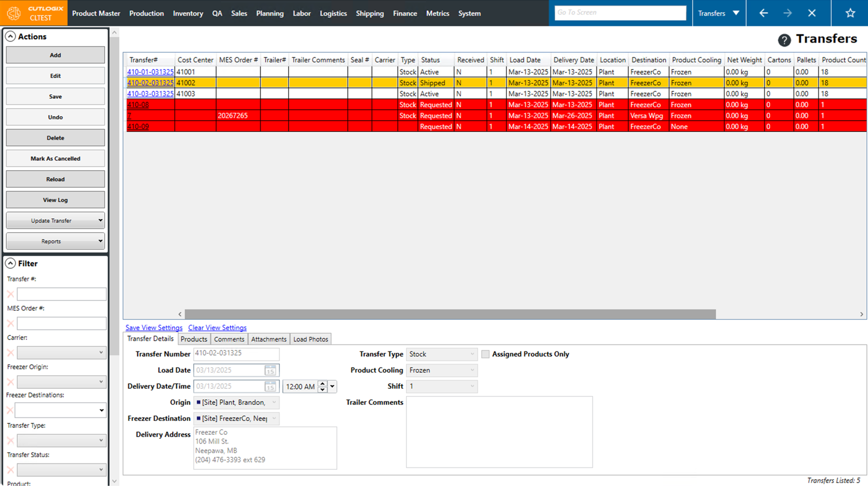Check the Assigned Products Only checkbox
This screenshot has height=486, width=868.
pyautogui.click(x=485, y=354)
